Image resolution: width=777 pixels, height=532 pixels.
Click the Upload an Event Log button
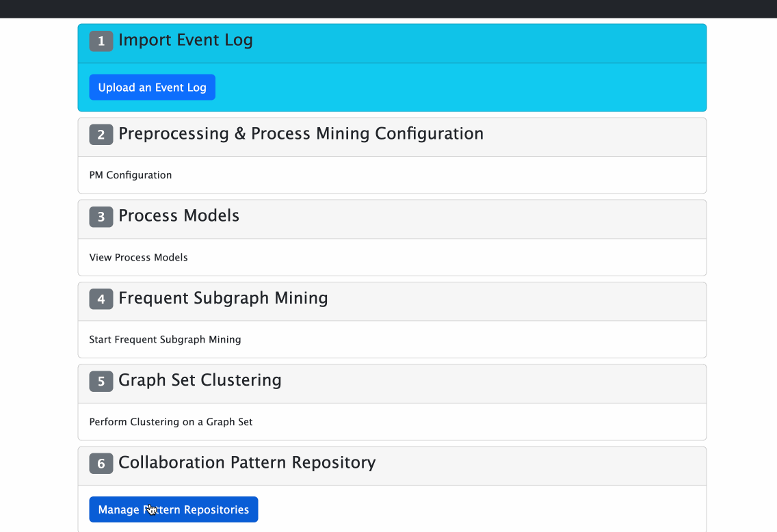coord(152,87)
